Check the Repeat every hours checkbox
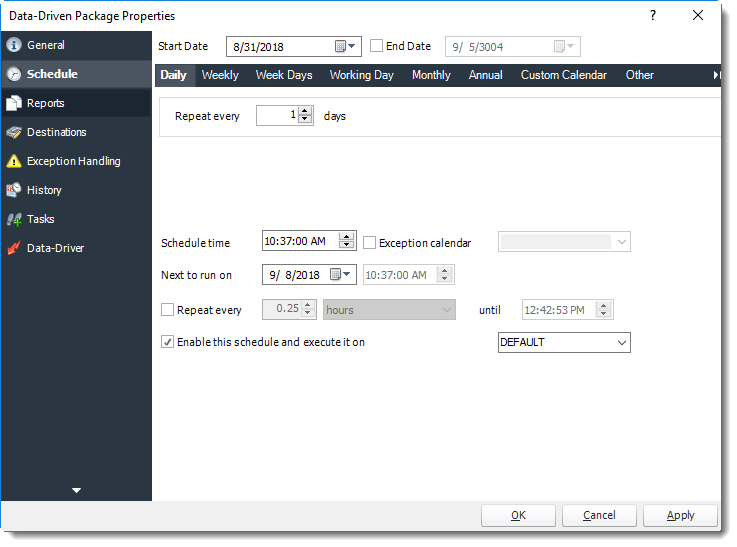737x547 pixels. [x=167, y=310]
